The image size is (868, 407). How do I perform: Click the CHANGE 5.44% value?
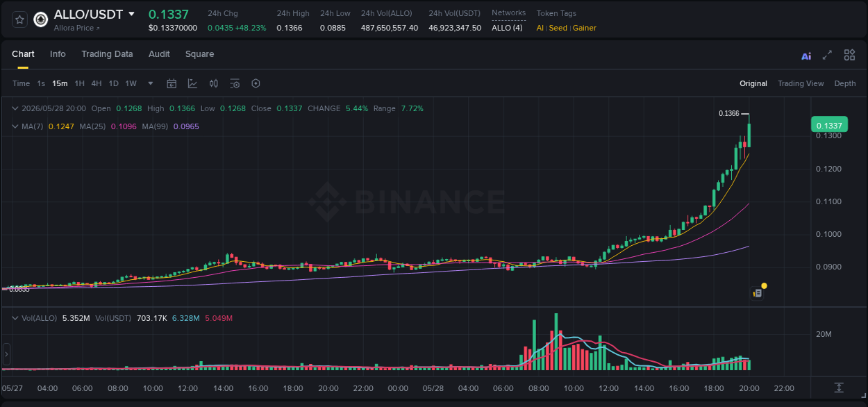357,108
